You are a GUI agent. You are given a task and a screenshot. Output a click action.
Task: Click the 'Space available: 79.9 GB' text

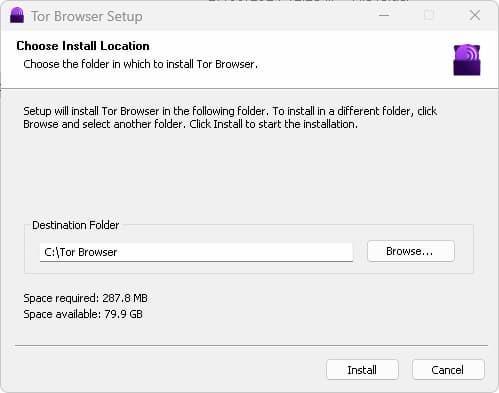point(83,314)
